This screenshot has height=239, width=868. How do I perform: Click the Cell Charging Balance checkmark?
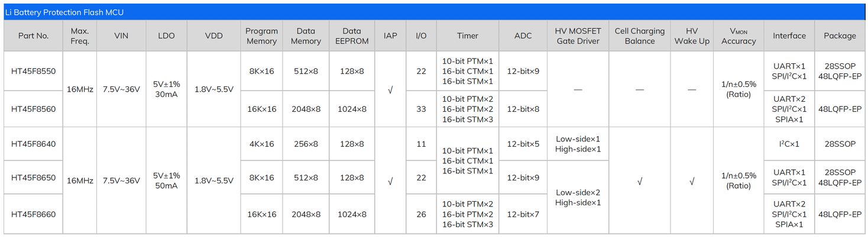coord(640,182)
